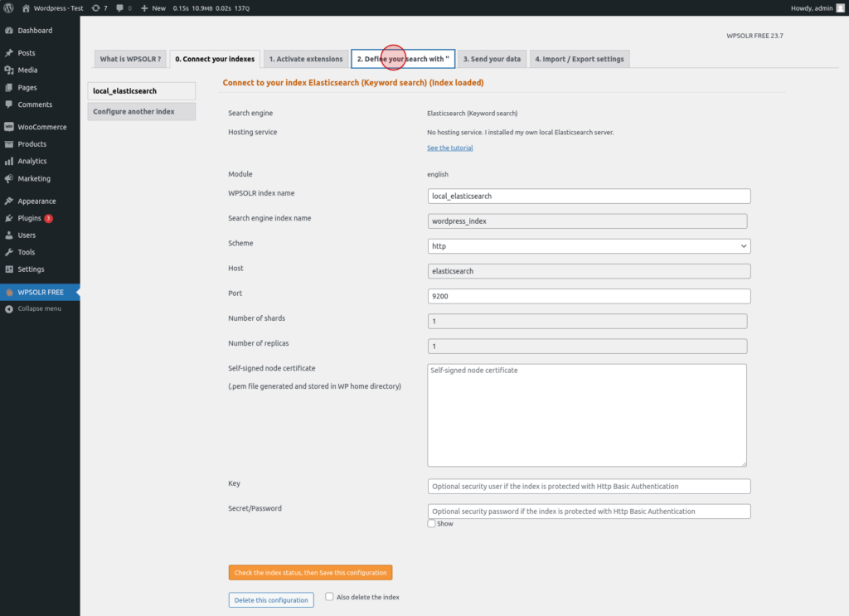Image resolution: width=849 pixels, height=616 pixels.
Task: Click the home icon beside Wordpress - Test
Action: tap(26, 8)
